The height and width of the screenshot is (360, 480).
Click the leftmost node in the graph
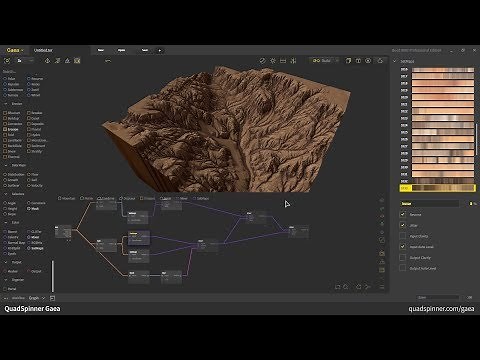(x=63, y=232)
